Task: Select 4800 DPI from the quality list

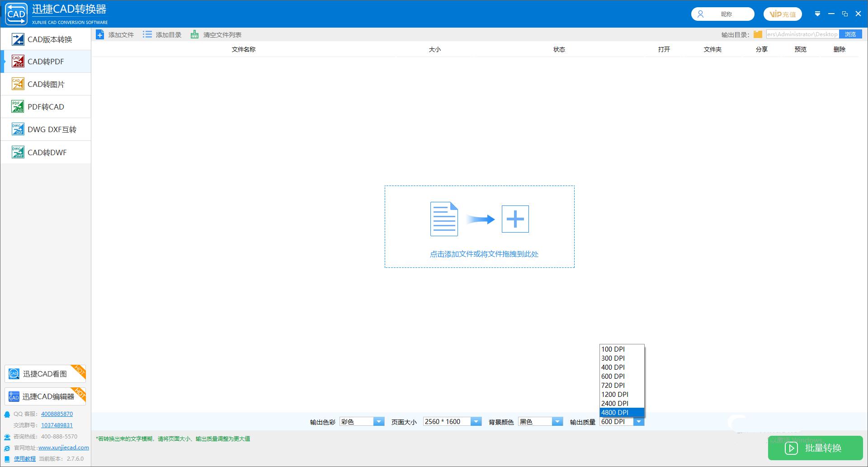Action: [x=621, y=413]
